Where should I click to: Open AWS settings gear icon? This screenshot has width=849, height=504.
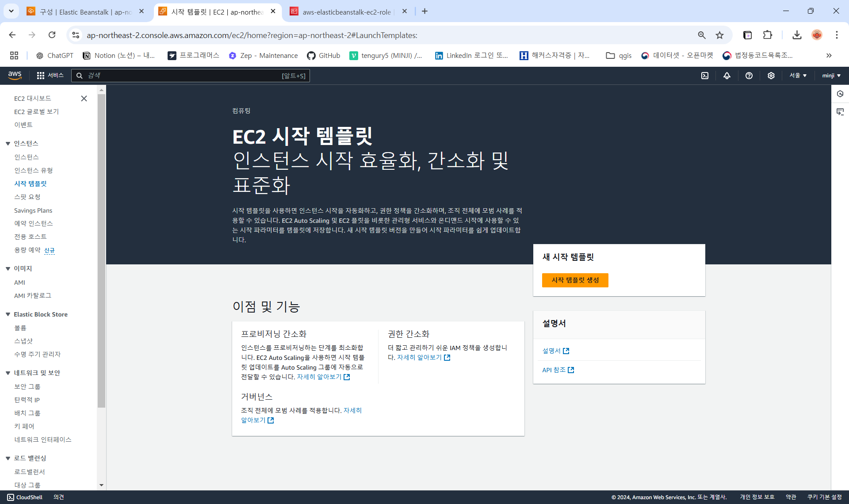[771, 76]
